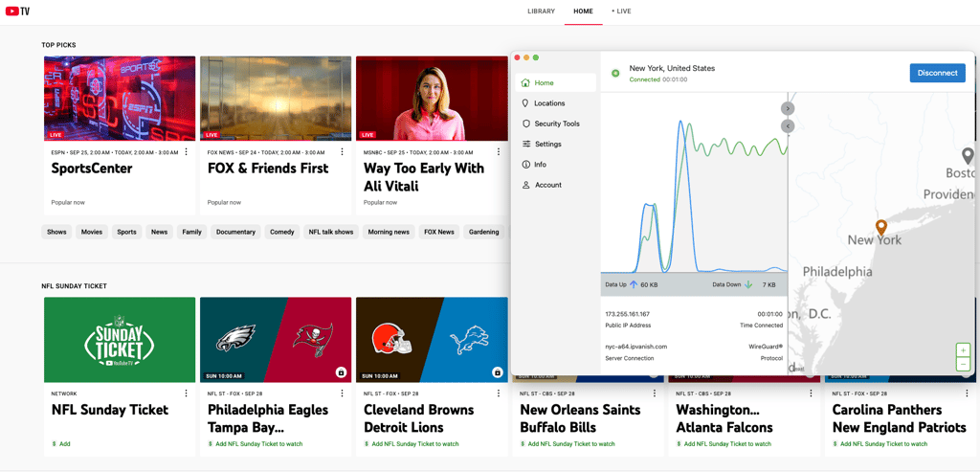Open Browns vs Lions game thumbnail

coord(432,340)
